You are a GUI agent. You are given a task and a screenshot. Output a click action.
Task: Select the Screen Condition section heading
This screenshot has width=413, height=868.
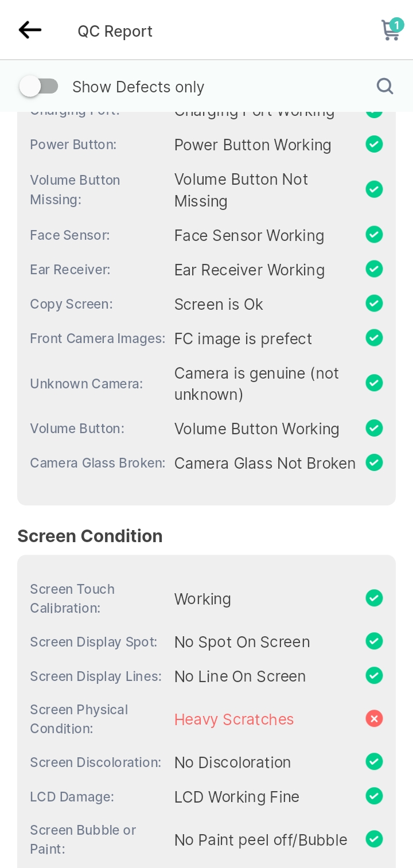click(90, 536)
